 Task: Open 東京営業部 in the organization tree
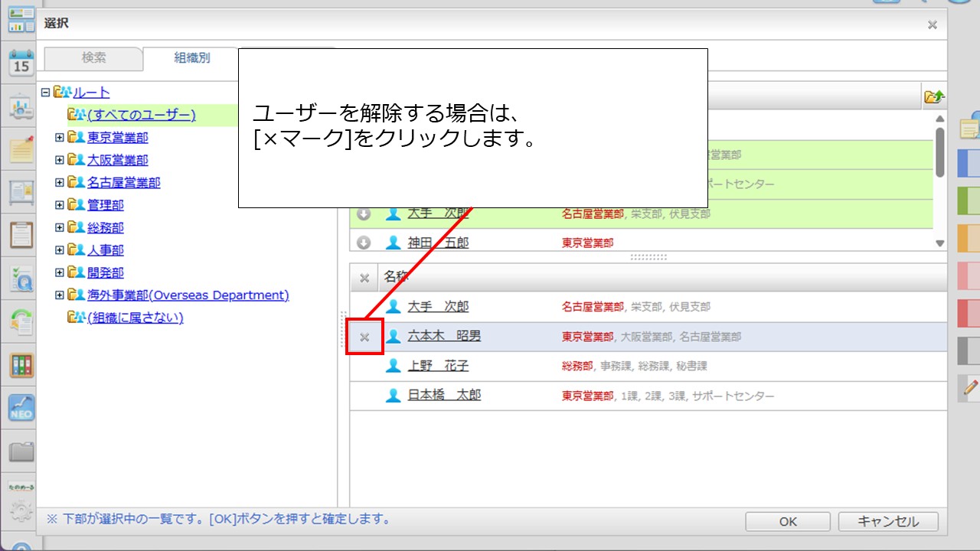tap(117, 138)
